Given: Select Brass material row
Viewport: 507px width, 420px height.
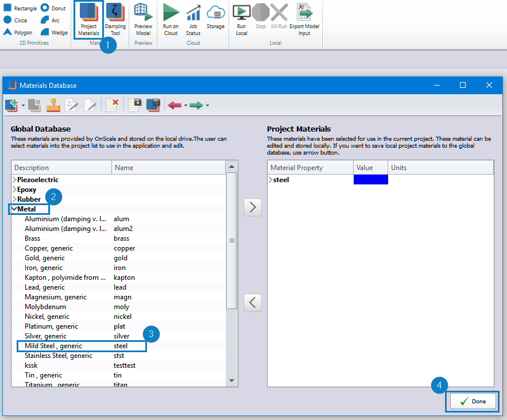Looking at the screenshot, I should (118, 238).
